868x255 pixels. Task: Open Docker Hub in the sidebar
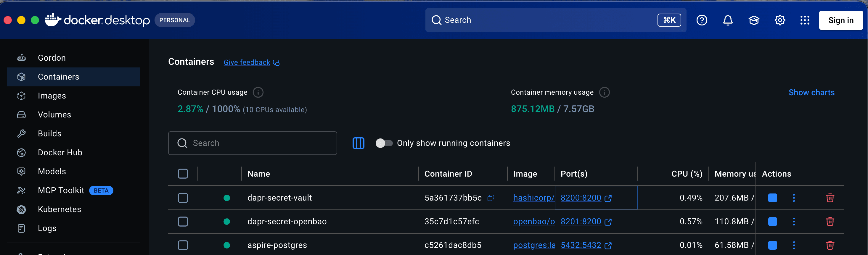click(73, 153)
